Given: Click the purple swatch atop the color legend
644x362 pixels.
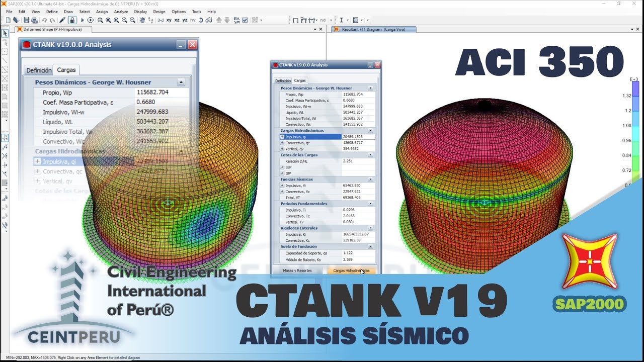Looking at the screenshot, I should 635,87.
